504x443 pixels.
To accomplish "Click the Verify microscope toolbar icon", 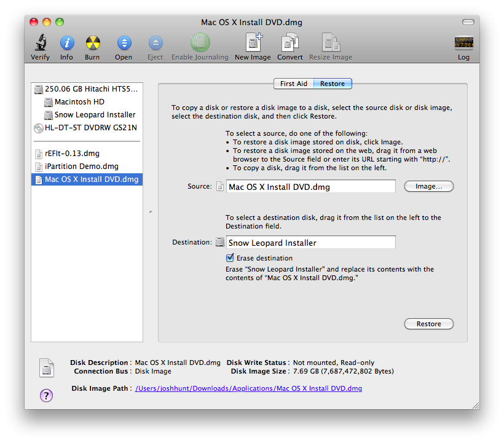I will (40, 42).
